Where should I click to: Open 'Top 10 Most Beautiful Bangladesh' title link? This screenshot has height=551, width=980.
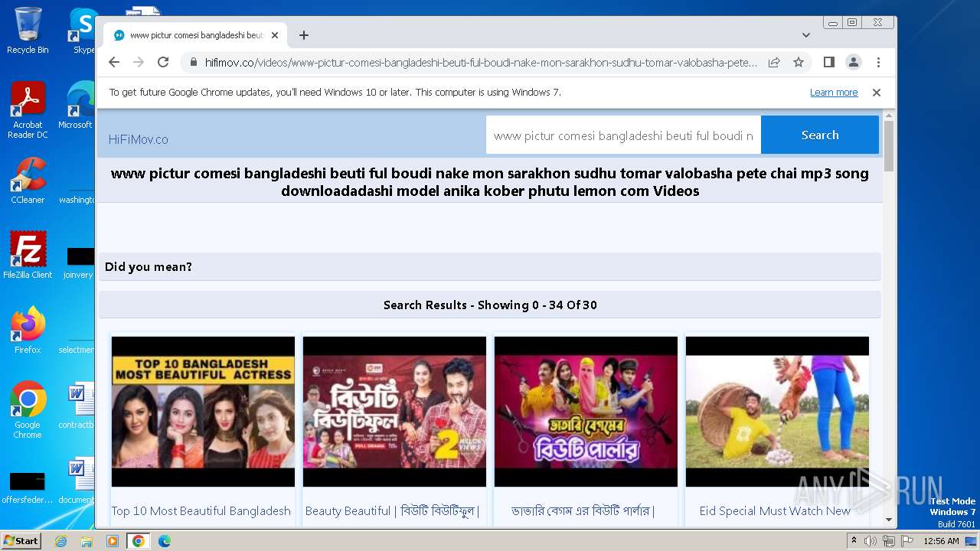201,511
